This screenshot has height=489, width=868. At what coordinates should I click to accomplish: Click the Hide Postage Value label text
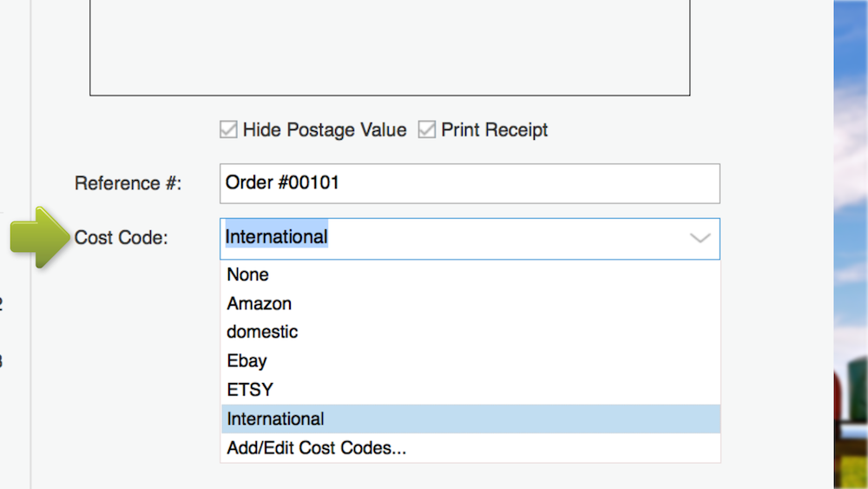tap(325, 130)
